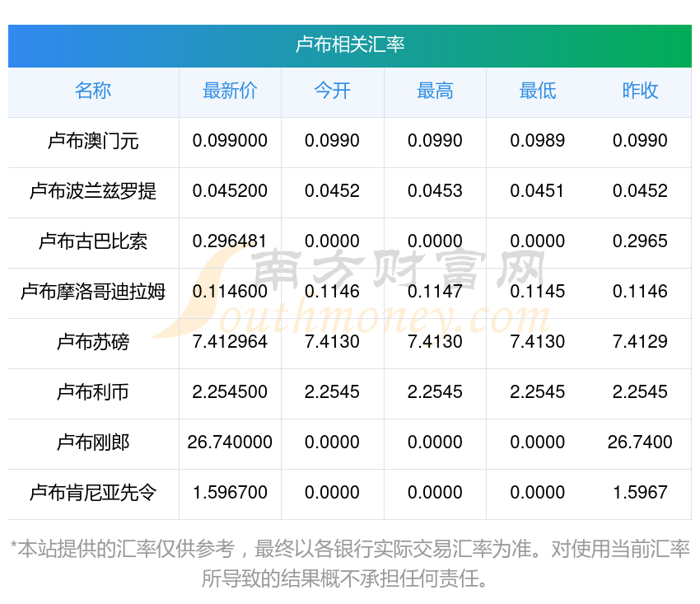Click the 卢布相关汇率 table title banner
700x604 pixels.
coord(350,44)
